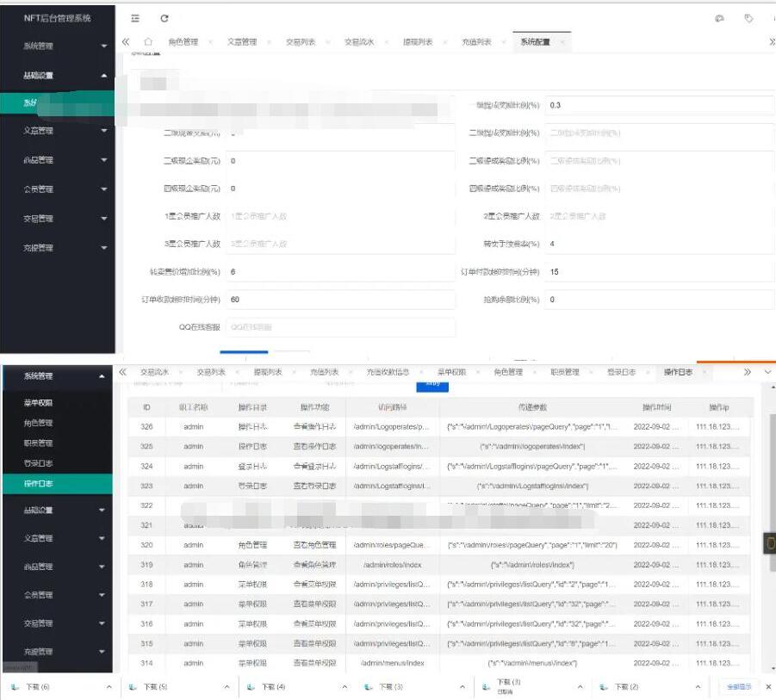Click the sidebar collapse icon in top header
This screenshot has width=776, height=700.
tap(135, 18)
